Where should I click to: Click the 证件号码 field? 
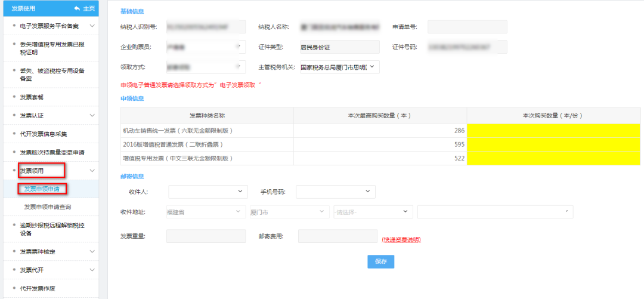[467, 47]
